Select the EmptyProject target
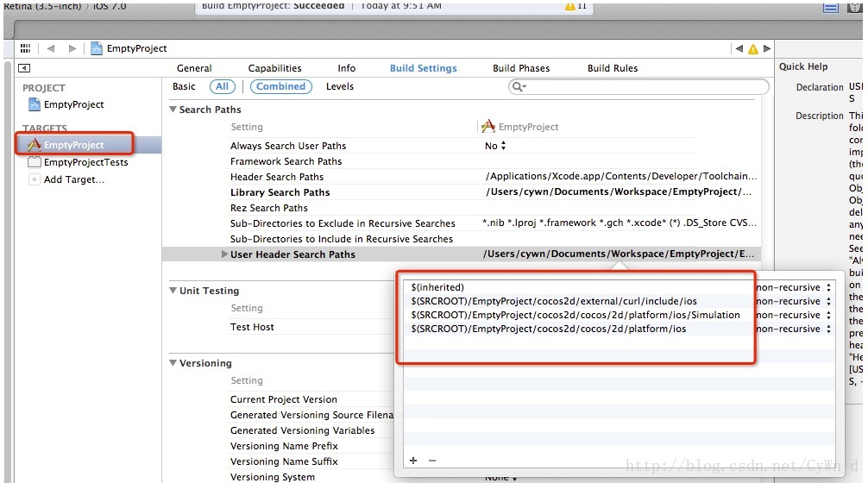This screenshot has height=483, width=868. (73, 145)
